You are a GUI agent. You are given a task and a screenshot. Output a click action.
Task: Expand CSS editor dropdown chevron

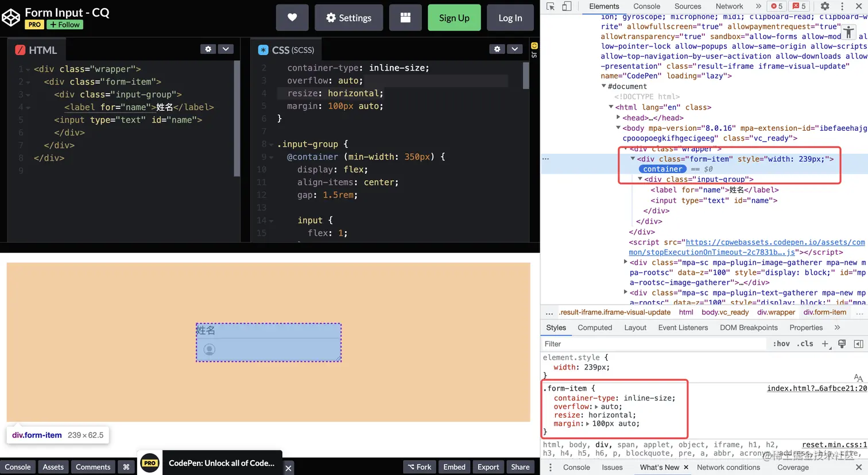(515, 49)
